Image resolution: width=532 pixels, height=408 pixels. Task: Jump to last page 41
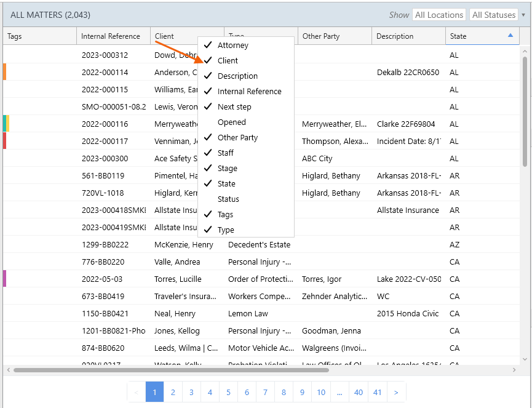pyautogui.click(x=377, y=392)
